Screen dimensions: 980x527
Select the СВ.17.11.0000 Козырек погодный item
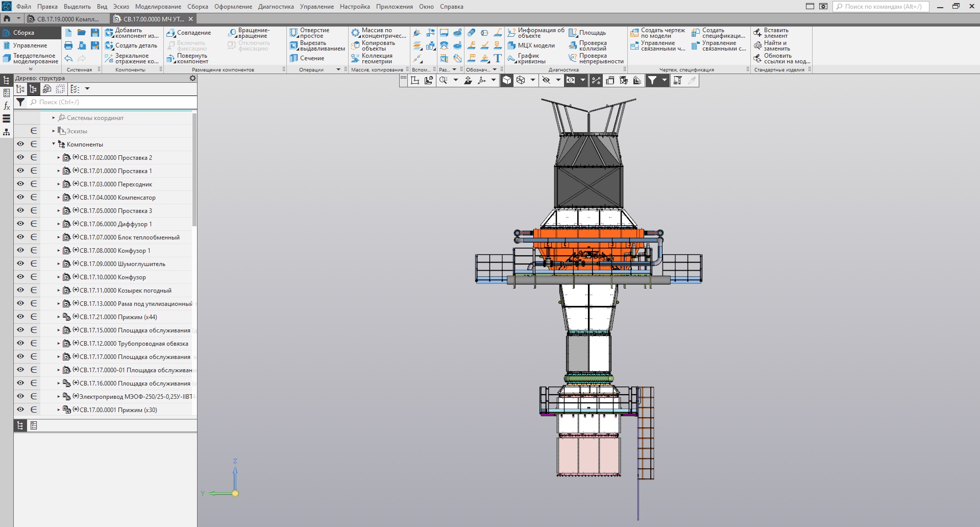tap(125, 290)
